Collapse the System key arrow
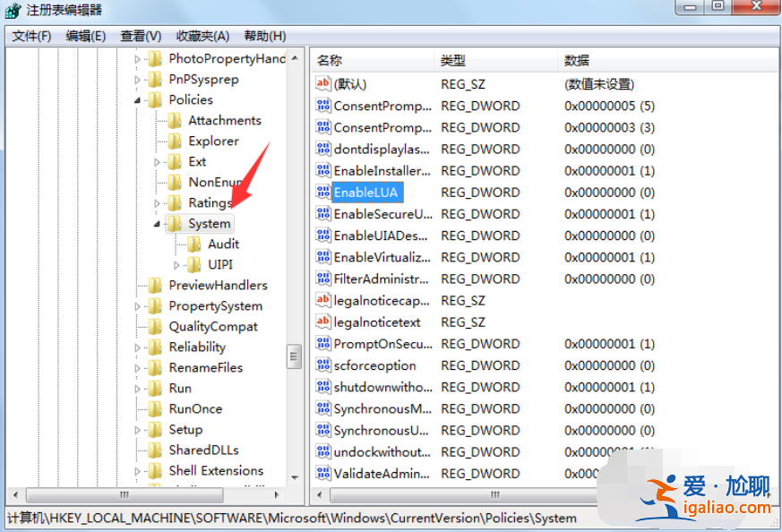This screenshot has height=532, width=782. click(157, 223)
